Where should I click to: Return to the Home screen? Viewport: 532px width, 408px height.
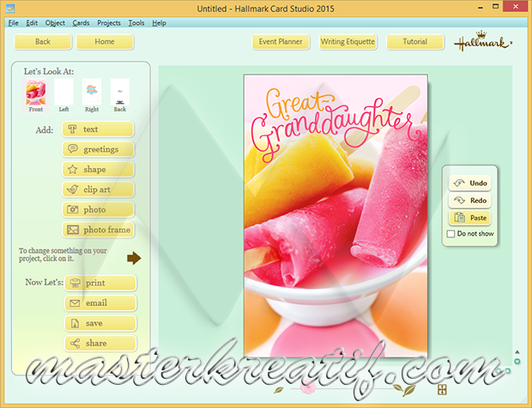105,42
